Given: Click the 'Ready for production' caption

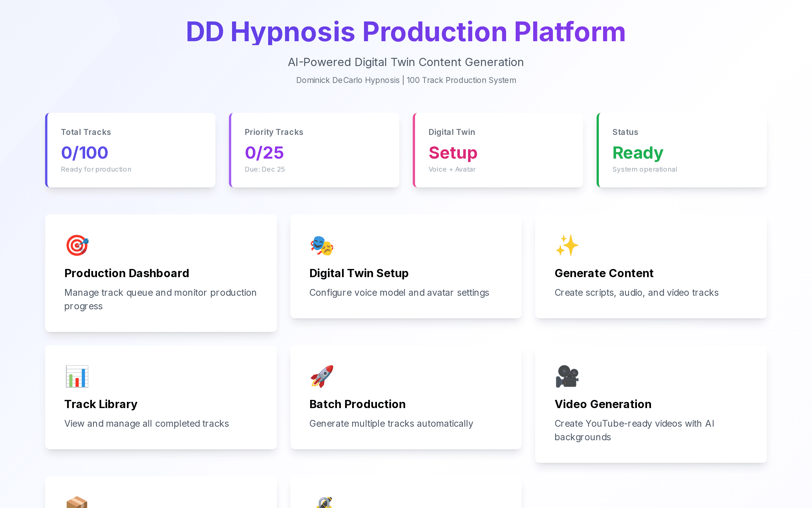Looking at the screenshot, I should click(96, 169).
